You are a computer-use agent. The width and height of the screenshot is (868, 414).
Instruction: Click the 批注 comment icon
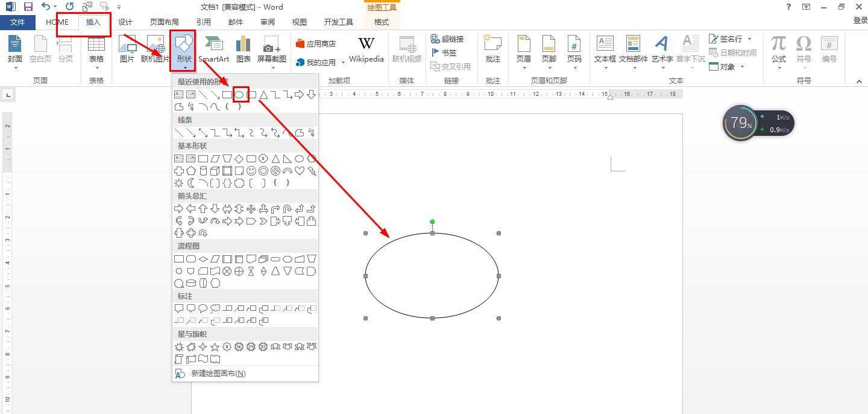click(492, 49)
